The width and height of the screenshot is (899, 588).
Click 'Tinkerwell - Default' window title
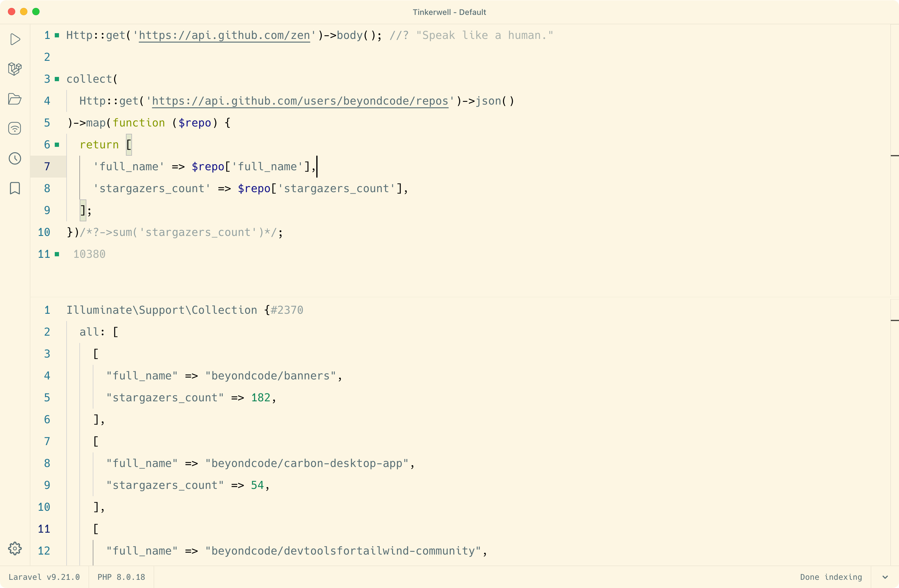(x=449, y=12)
